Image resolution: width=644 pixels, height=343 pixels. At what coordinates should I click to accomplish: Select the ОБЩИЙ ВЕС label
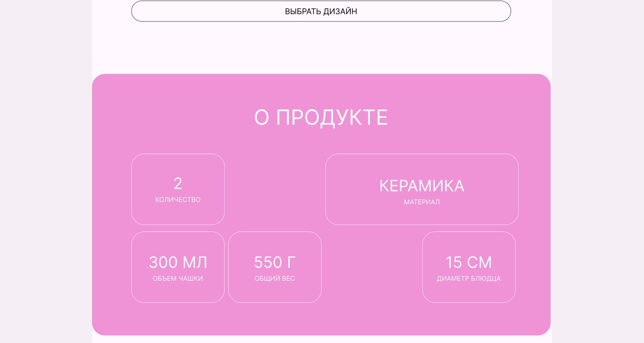point(275,279)
